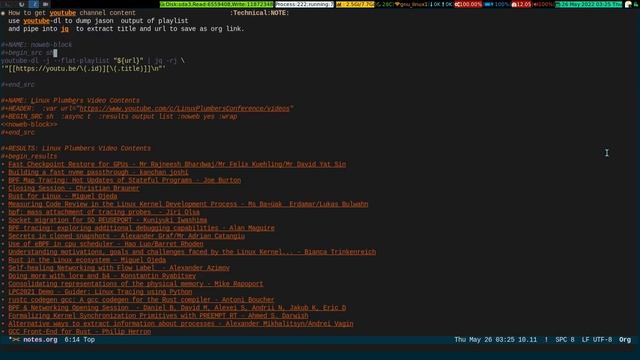Click the https://youtu.be format string line
The height and width of the screenshot is (360, 640).
click(x=83, y=69)
